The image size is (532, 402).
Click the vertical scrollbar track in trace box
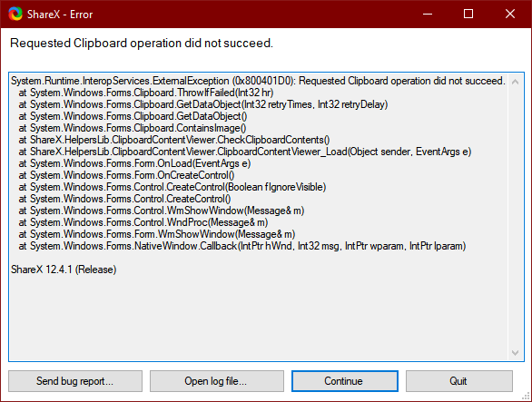515,217
